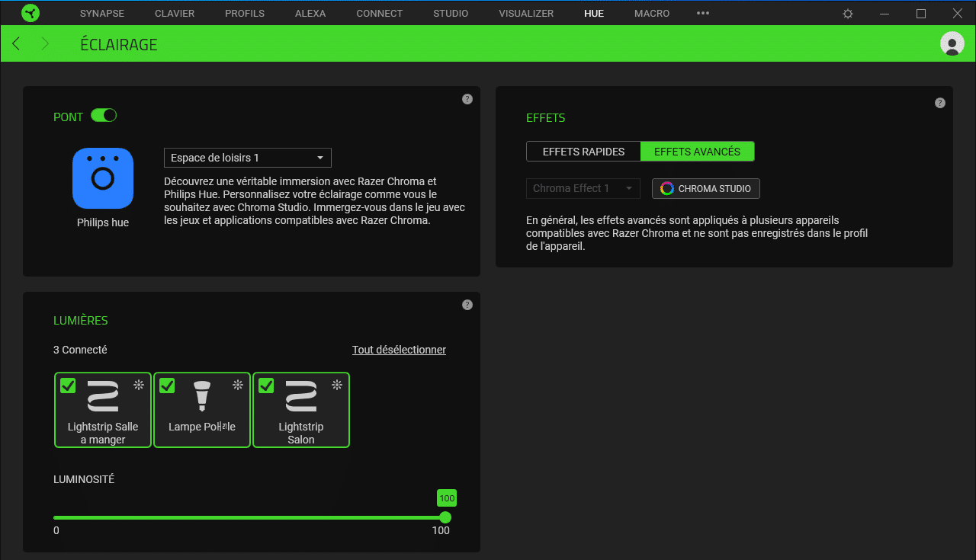Click the Lightstrip Salle a manger name
Screen dimensions: 976x560
click(103, 433)
